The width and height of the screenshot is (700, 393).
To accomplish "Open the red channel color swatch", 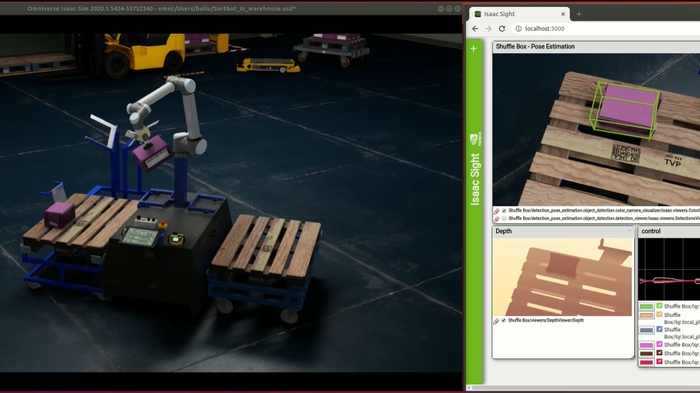I will pyautogui.click(x=646, y=362).
